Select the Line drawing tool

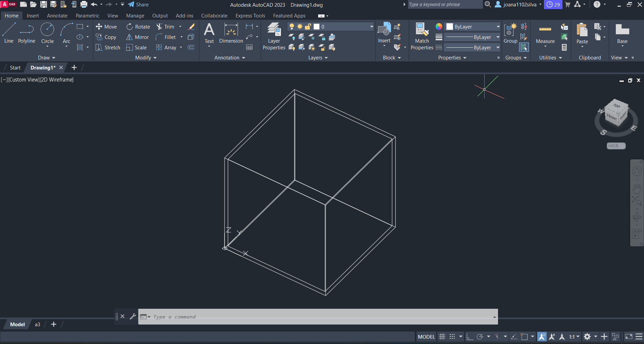point(9,33)
